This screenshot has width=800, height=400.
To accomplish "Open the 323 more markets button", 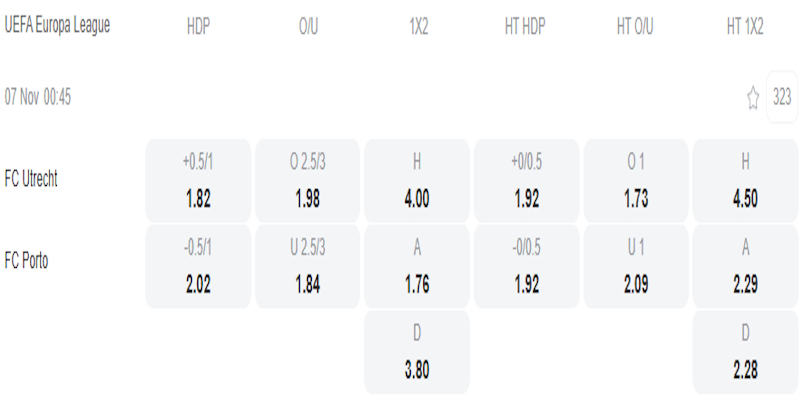I will pyautogui.click(x=782, y=97).
